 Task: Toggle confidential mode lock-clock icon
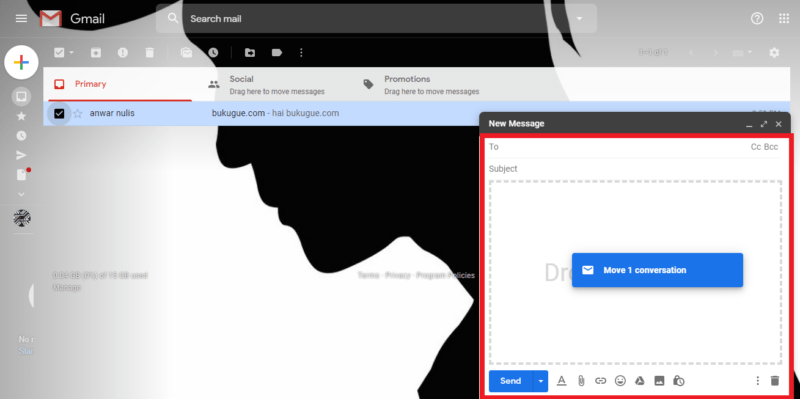click(679, 381)
